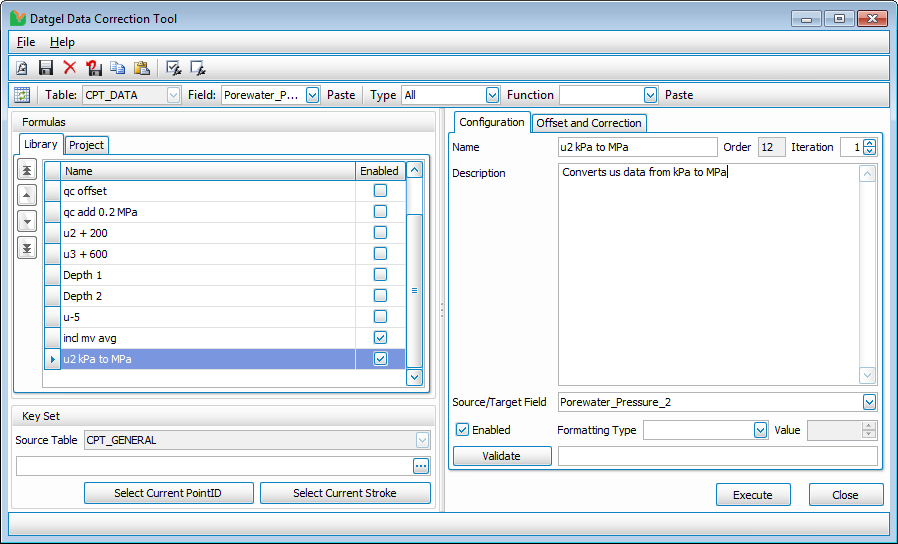
Task: Open the Project formulas tab
Action: [x=87, y=145]
